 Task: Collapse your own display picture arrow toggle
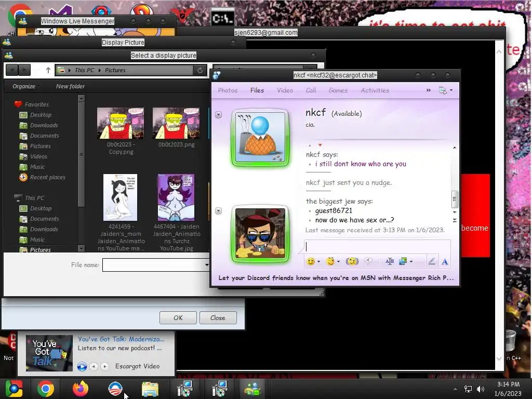[219, 211]
